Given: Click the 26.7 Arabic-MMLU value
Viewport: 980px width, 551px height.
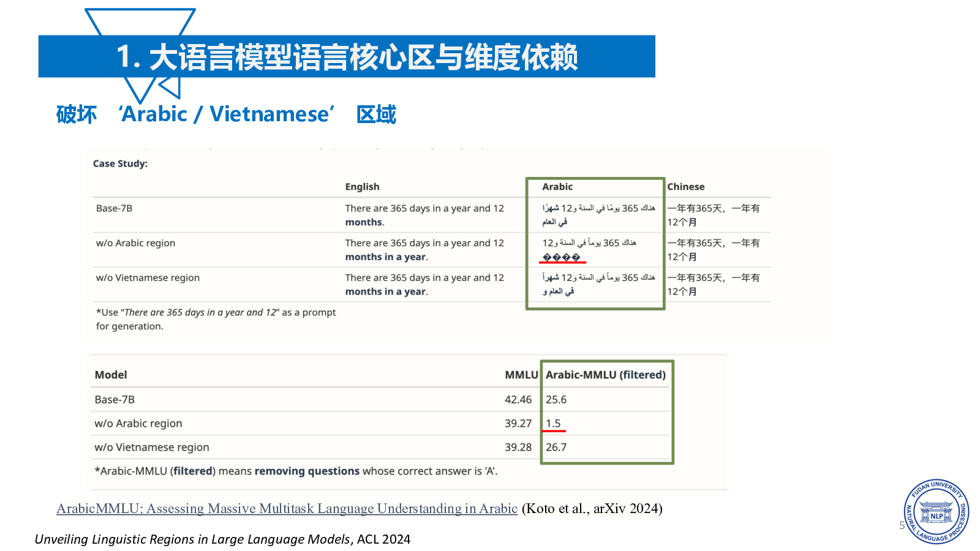Looking at the screenshot, I should pyautogui.click(x=556, y=448).
